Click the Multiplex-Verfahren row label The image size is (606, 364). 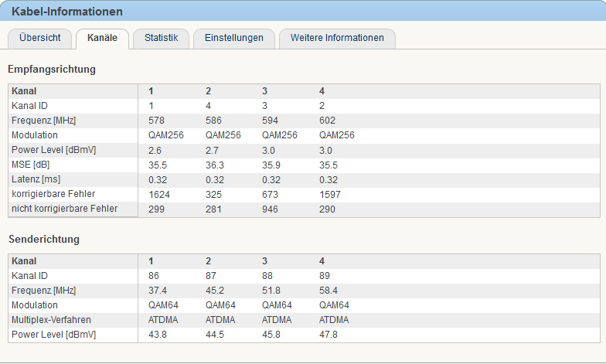(x=50, y=319)
